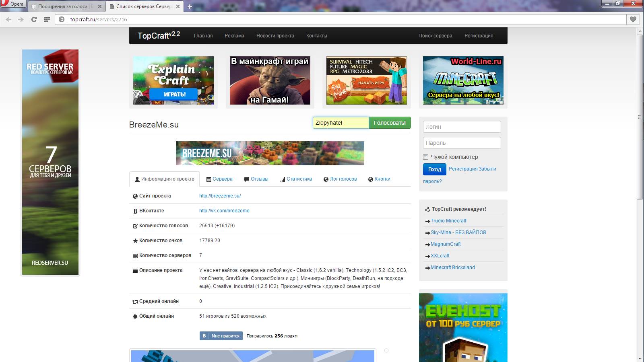Open the Opera menu button

[x=13, y=4]
